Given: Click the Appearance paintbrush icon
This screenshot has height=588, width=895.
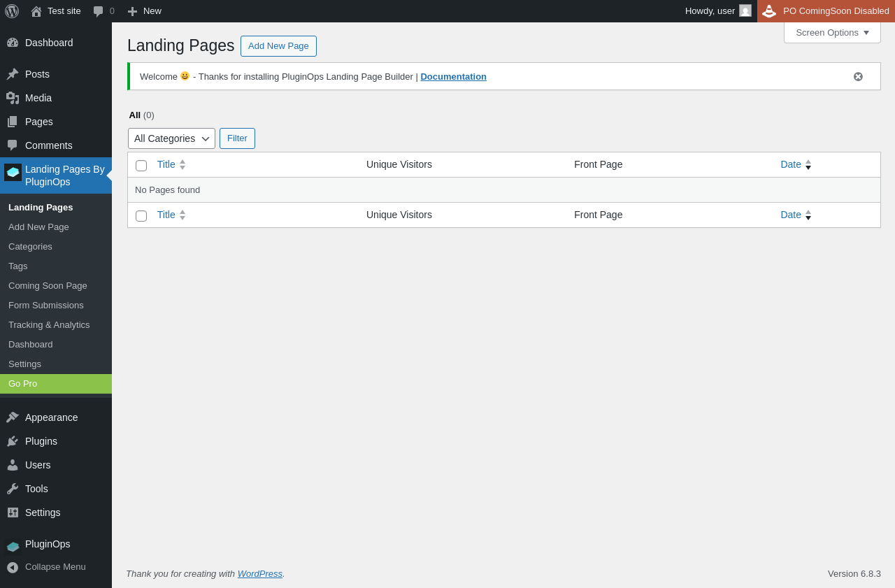Looking at the screenshot, I should 13,417.
